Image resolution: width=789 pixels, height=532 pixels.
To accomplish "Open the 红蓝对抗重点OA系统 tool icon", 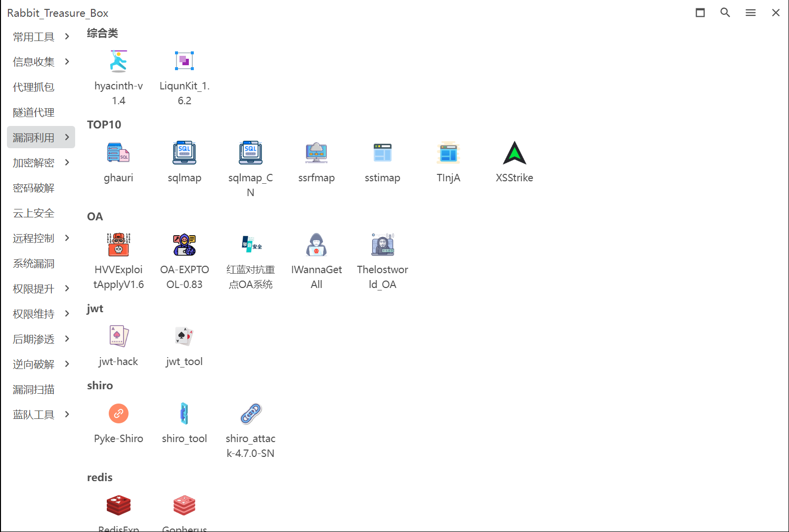I will (x=251, y=245).
